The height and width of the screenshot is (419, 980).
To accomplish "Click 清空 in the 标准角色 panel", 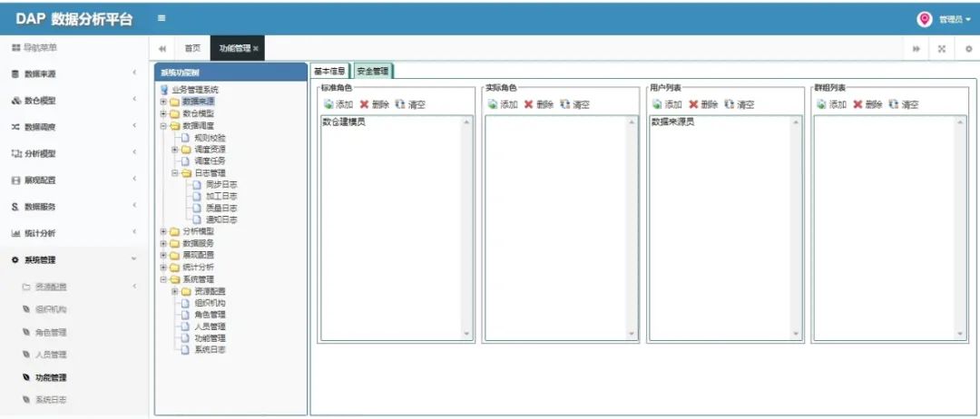I will point(410,104).
